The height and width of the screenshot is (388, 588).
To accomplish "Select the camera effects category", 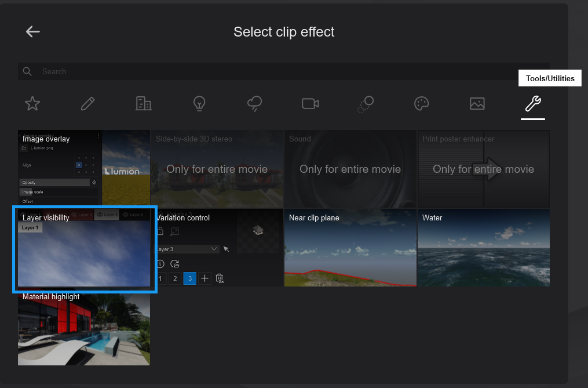I will pyautogui.click(x=311, y=104).
